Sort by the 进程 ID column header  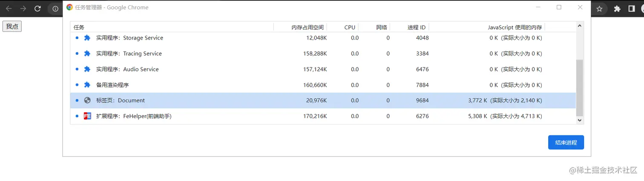417,27
